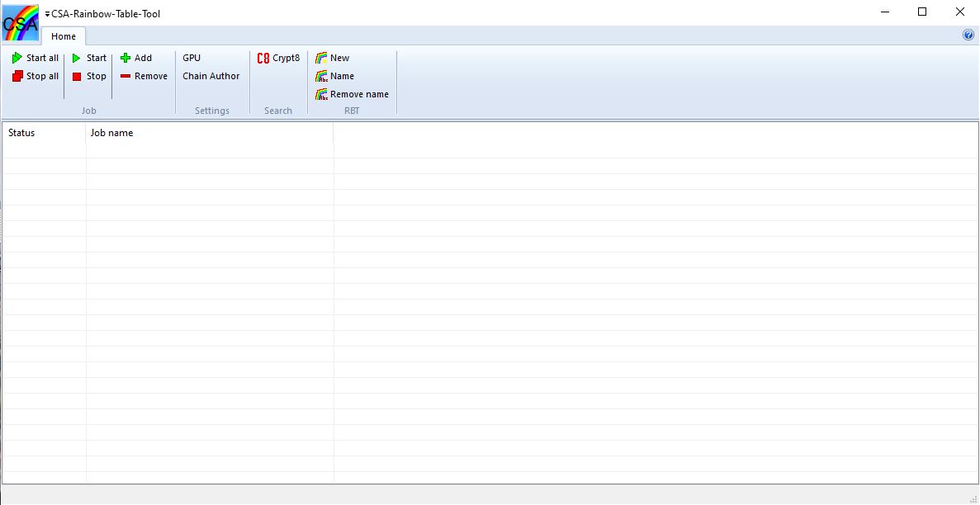
Task: Remove the job using the red minus icon
Action: 125,76
